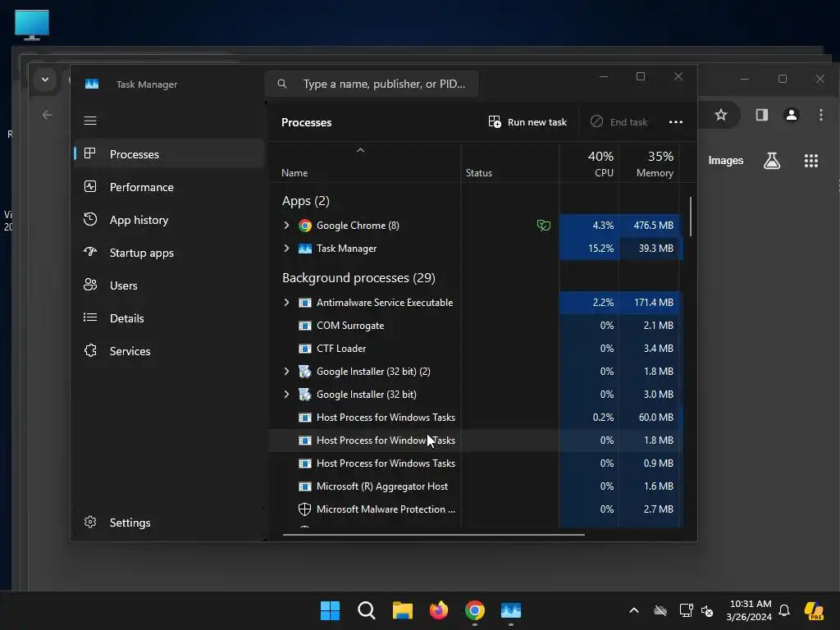Open Chrome's three-dot menu
The image size is (840, 630).
820,115
